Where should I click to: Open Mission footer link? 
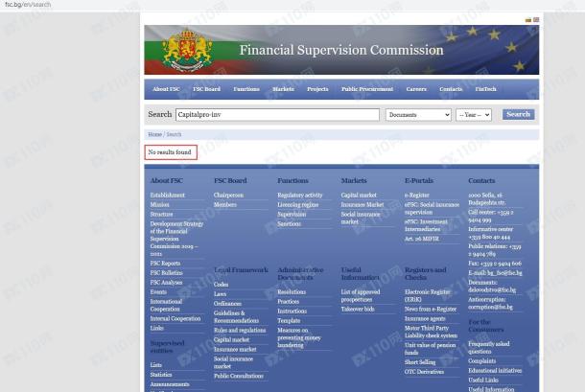click(160, 205)
